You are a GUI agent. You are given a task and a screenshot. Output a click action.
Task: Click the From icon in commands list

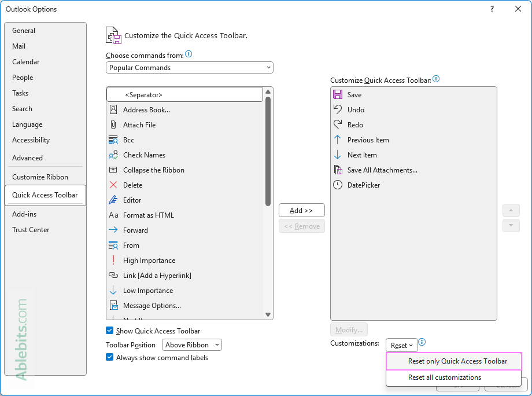[x=113, y=245]
